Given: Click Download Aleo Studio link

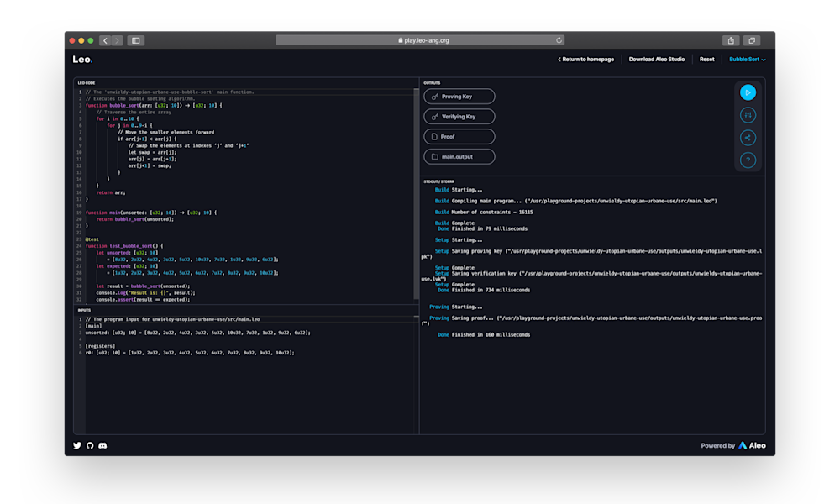Looking at the screenshot, I should 656,60.
